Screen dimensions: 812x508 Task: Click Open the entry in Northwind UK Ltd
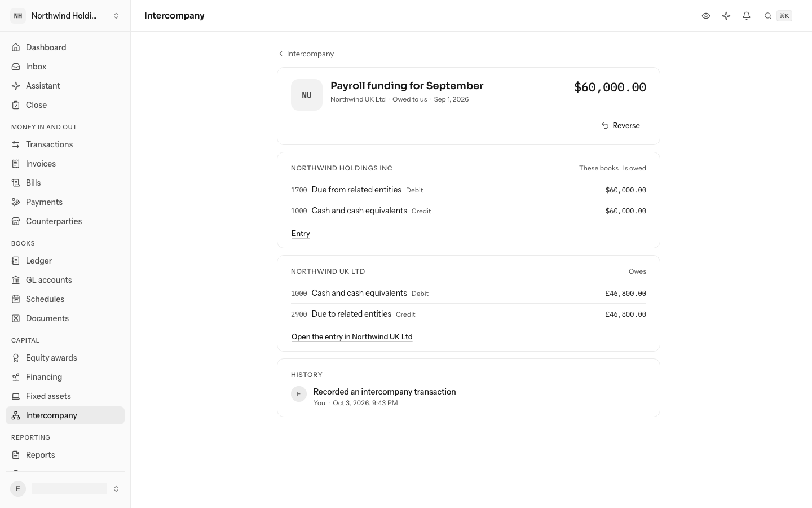coord(352,336)
